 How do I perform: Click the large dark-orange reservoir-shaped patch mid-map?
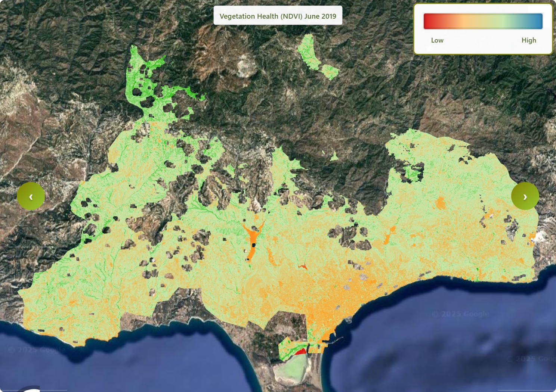coord(253,239)
